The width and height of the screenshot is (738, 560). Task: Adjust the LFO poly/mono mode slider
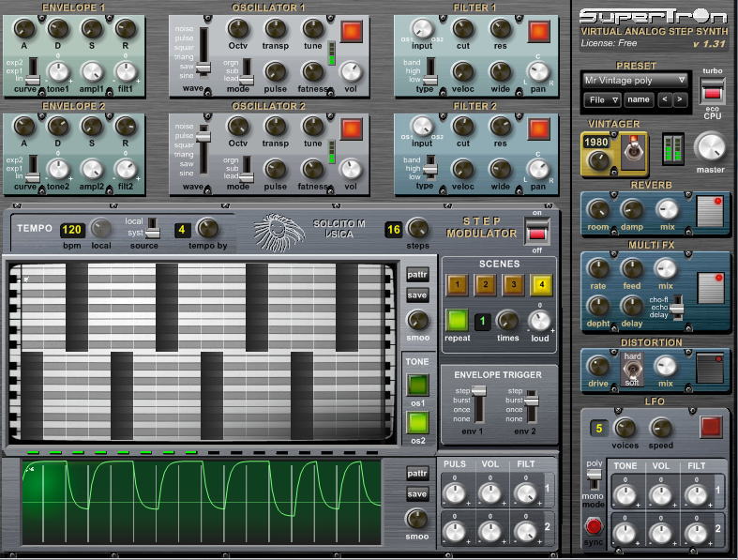pyautogui.click(x=594, y=478)
